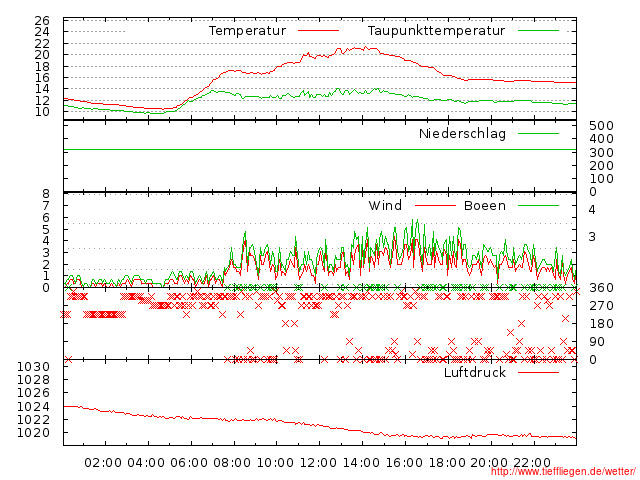This screenshot has width=640, height=480.
Task: Click the red Wind legend line
Action: click(x=435, y=206)
